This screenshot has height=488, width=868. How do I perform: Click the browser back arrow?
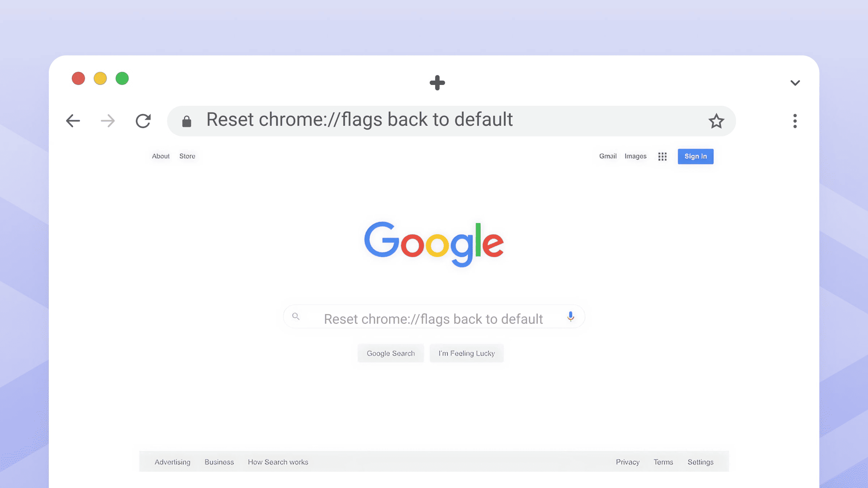[x=73, y=121]
